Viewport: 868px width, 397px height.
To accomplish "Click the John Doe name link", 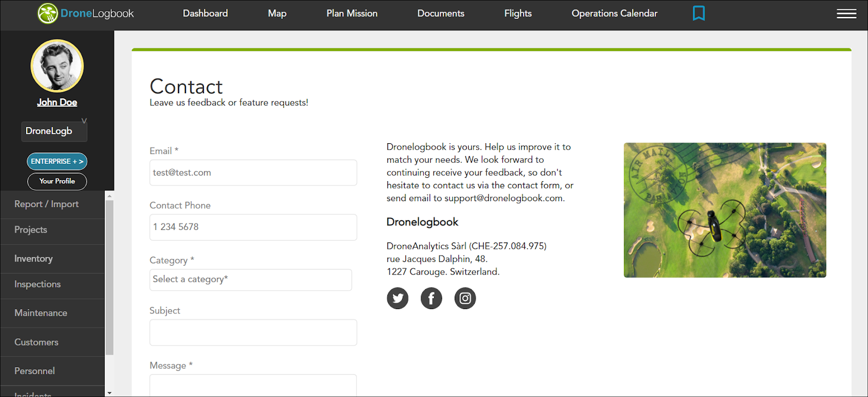I will 57,102.
